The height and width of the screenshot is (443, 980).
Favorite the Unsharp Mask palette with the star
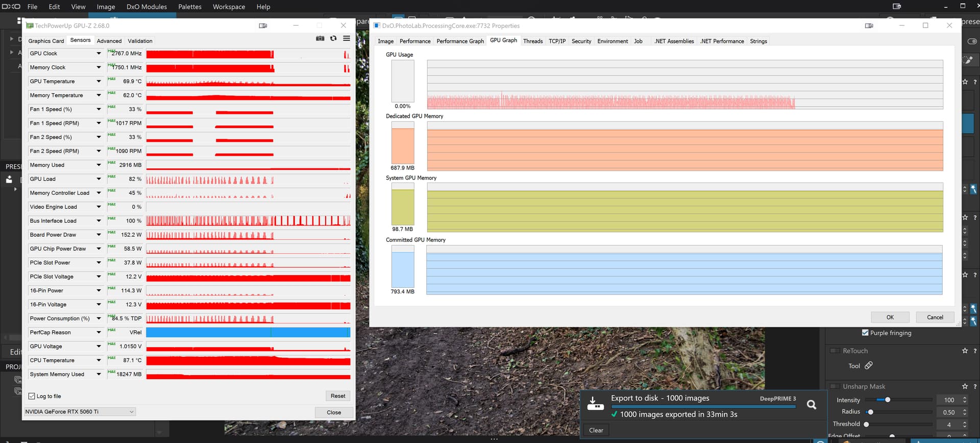coord(965,386)
